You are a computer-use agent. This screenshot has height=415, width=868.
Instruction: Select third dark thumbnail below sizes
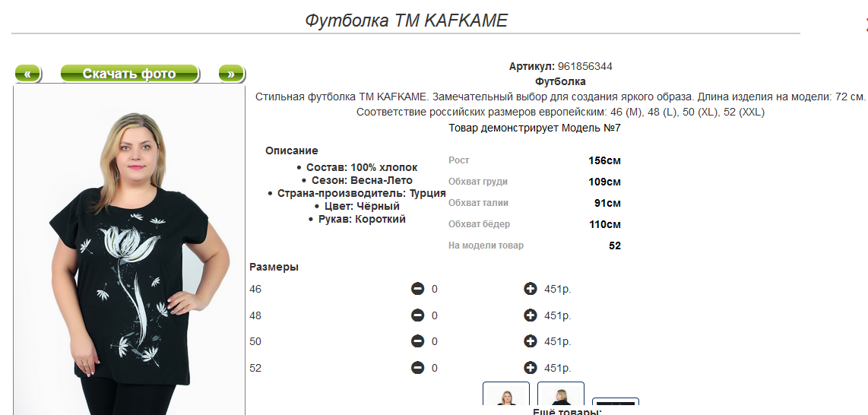click(616, 402)
